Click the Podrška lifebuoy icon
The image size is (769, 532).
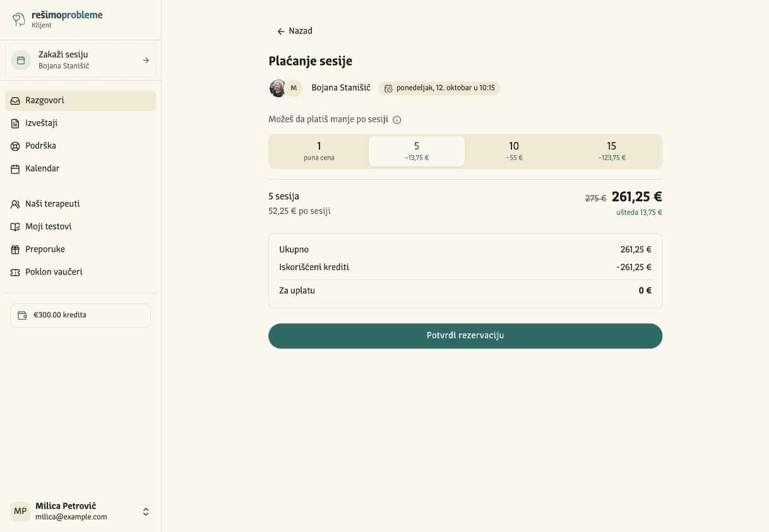[15, 146]
